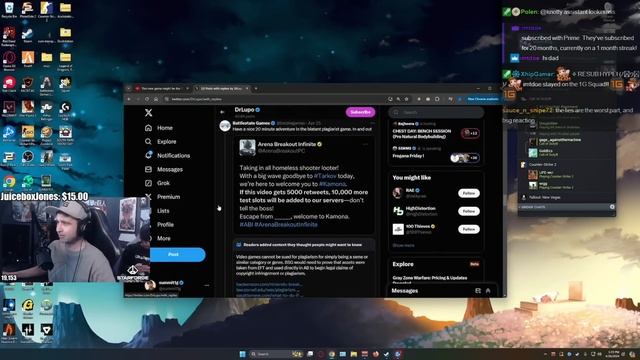Switch to the DrLupo posts browser tab
The height and width of the screenshot is (360, 640).
click(221, 88)
